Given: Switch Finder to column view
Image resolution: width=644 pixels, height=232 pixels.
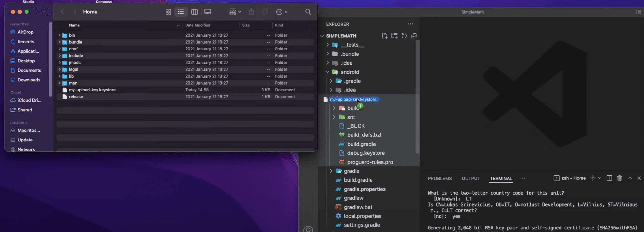Looking at the screenshot, I should click(194, 12).
